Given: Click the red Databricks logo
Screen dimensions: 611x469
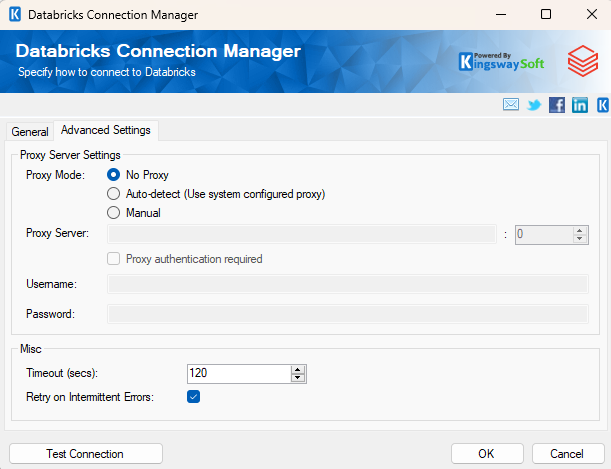Looking at the screenshot, I should [x=583, y=61].
